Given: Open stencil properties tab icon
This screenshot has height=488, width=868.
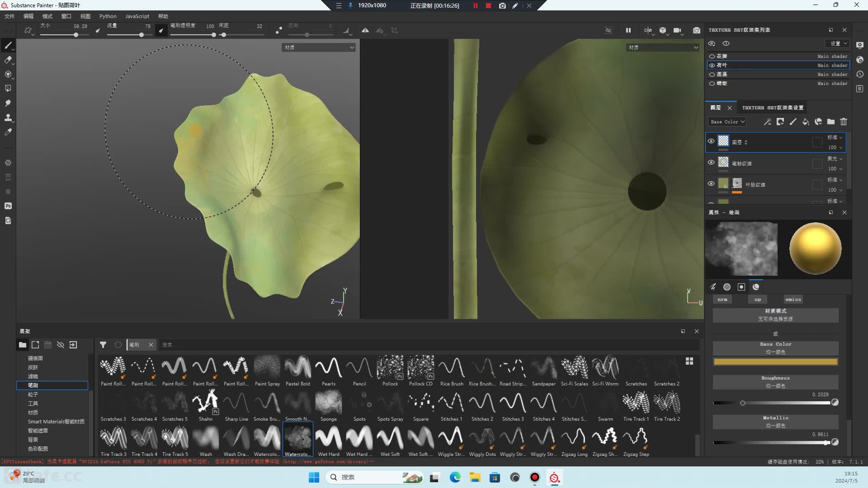Looking at the screenshot, I should point(742,287).
